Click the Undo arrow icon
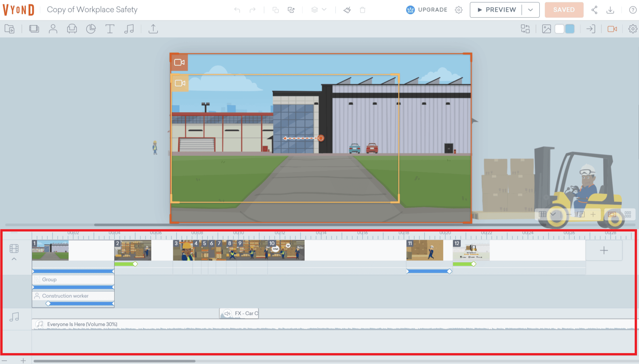Screen dimensions: 639x364 click(x=237, y=10)
